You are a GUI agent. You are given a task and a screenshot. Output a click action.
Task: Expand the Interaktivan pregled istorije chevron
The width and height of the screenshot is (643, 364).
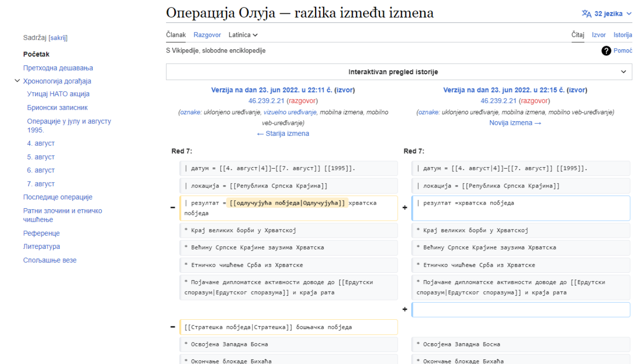tap(623, 72)
